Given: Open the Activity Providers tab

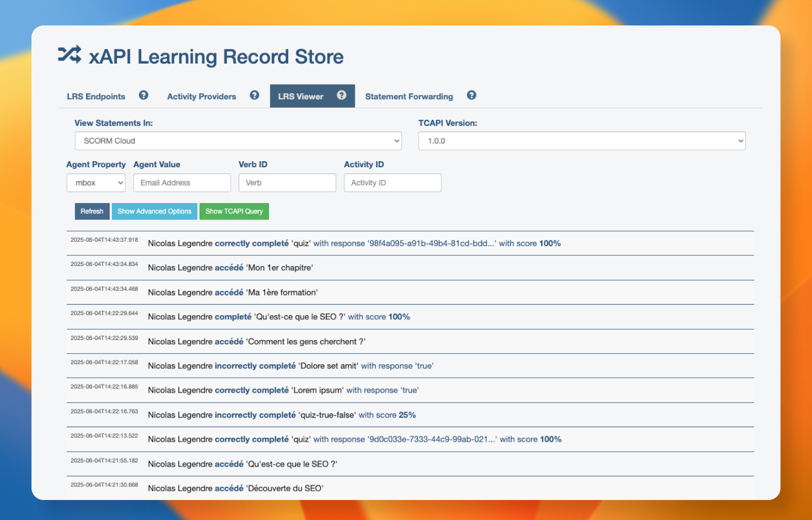Looking at the screenshot, I should [x=202, y=96].
